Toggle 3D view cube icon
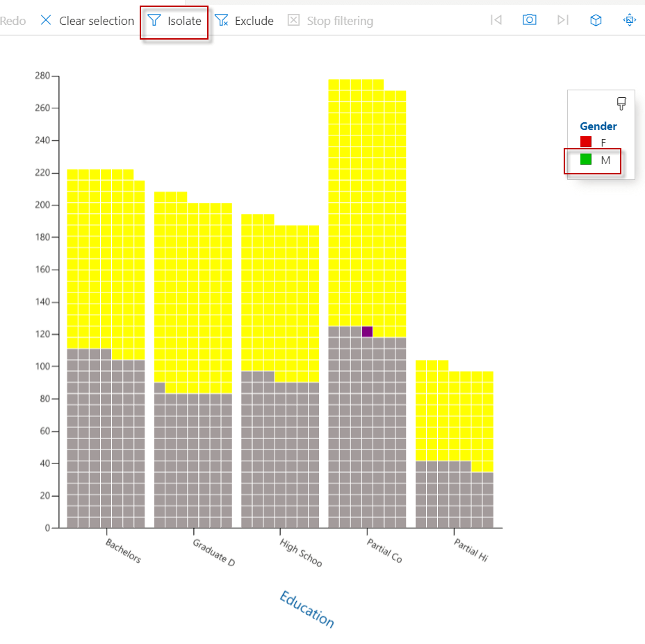645x644 pixels. point(596,19)
